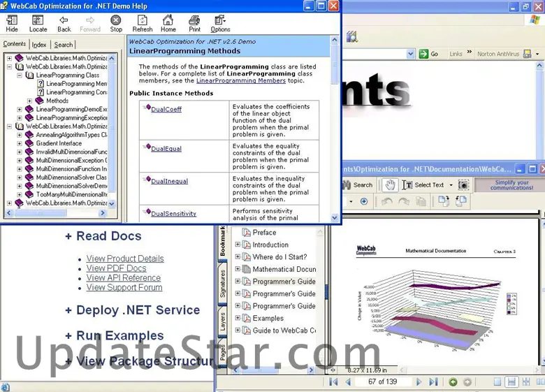Screen dimensions: 545x392
Task: Expand the Gradient Interface node
Action: tap(20, 143)
